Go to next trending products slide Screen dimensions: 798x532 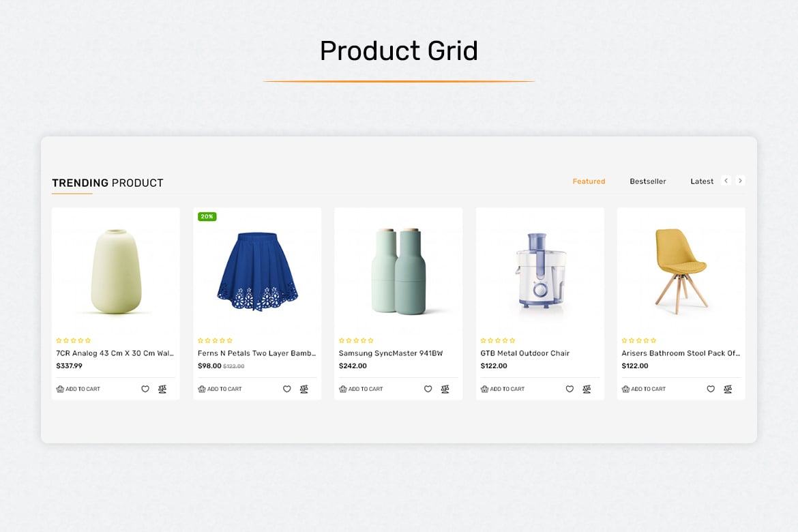741,181
